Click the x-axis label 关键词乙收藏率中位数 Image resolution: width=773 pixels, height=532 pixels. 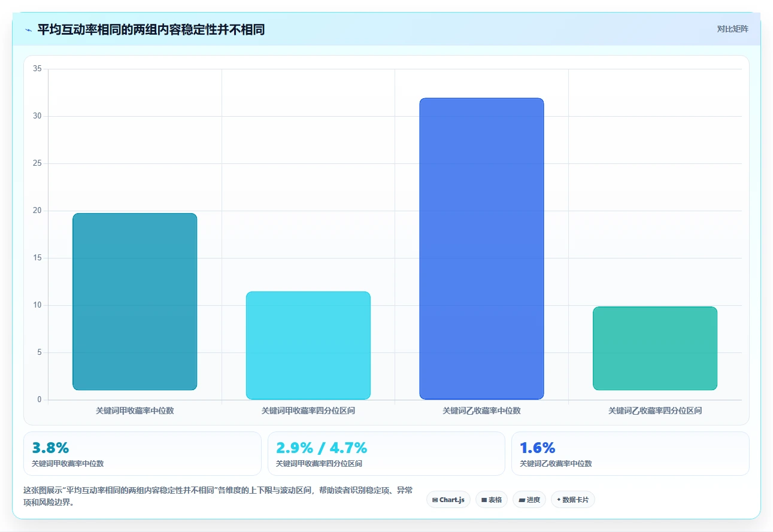(482, 411)
